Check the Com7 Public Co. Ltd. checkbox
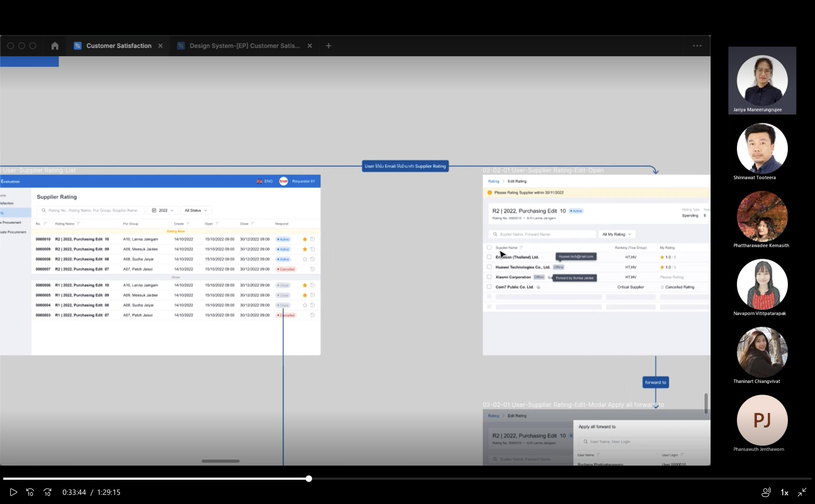Image resolution: width=815 pixels, height=504 pixels. 489,286
